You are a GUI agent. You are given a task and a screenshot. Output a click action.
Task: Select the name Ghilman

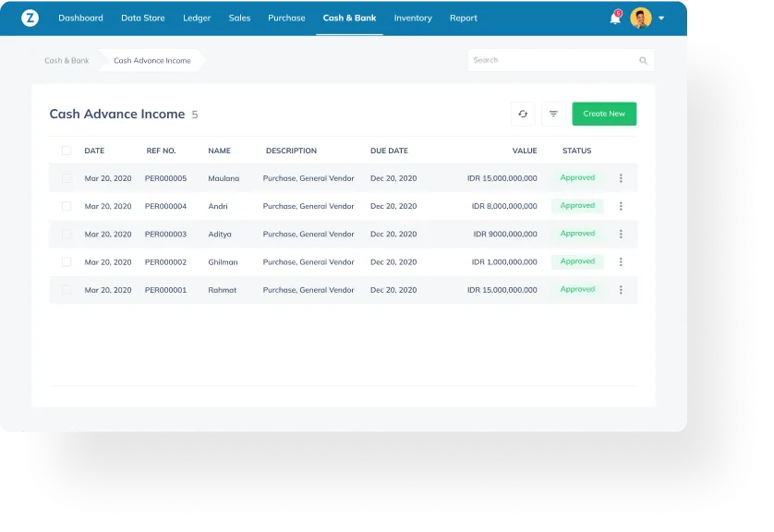click(223, 262)
